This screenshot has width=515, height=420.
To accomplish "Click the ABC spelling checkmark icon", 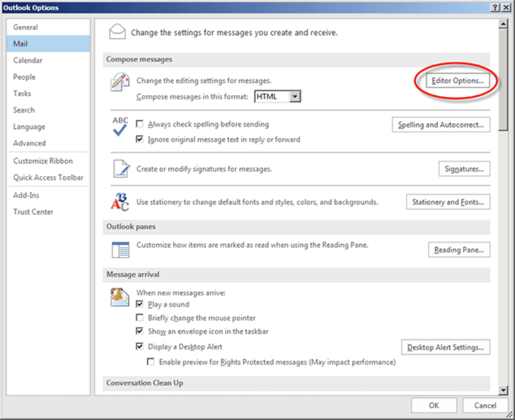I will pos(120,127).
